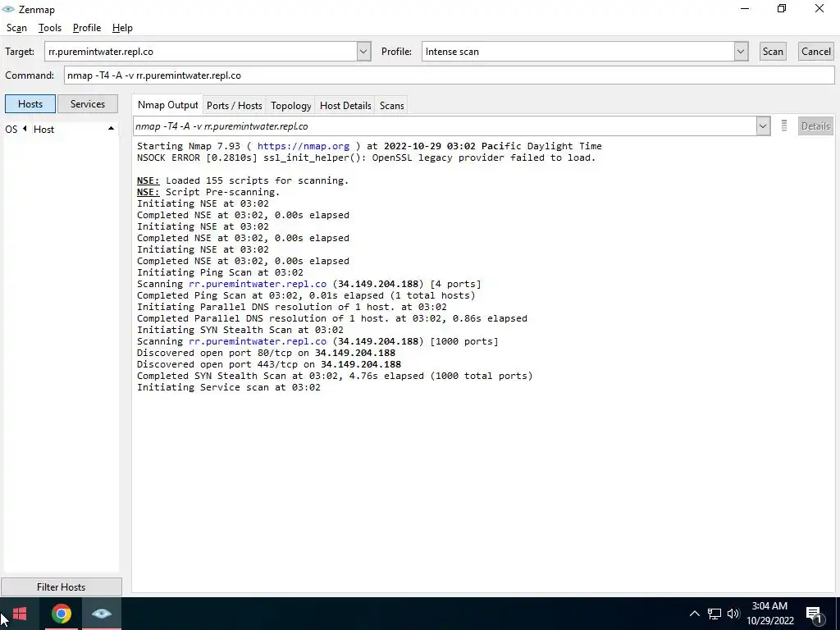The width and height of the screenshot is (840, 630).
Task: Open the network status tray icon
Action: (714, 614)
